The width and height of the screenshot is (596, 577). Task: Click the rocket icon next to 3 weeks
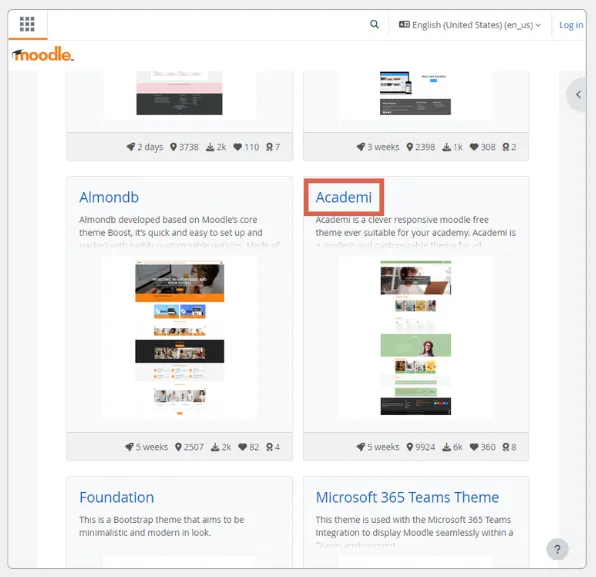361,147
